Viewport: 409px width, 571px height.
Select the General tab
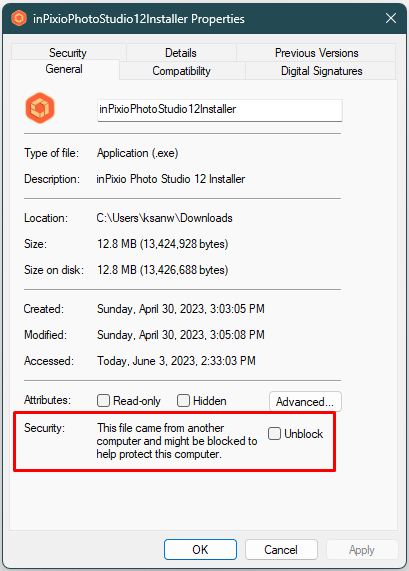(64, 69)
